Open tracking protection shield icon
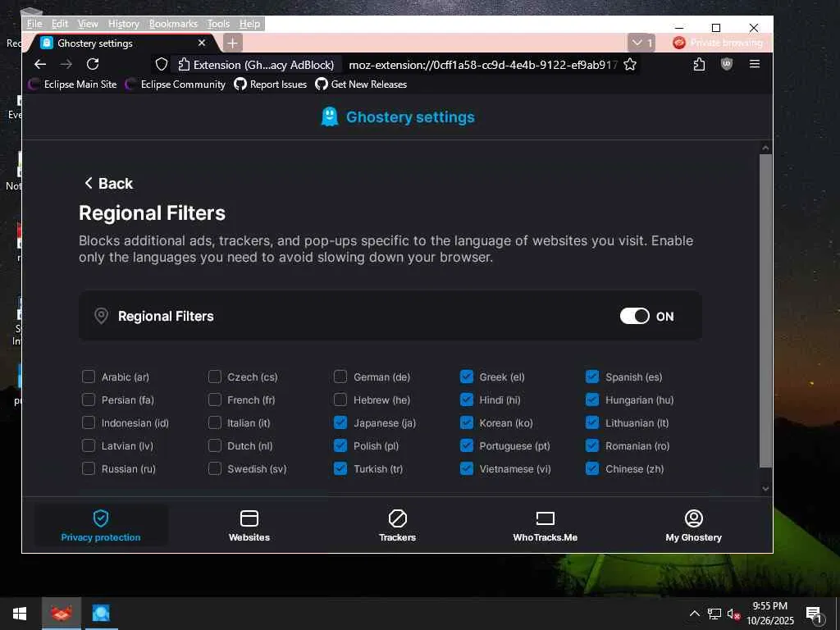Screen dimensions: 840x630 click(x=162, y=65)
